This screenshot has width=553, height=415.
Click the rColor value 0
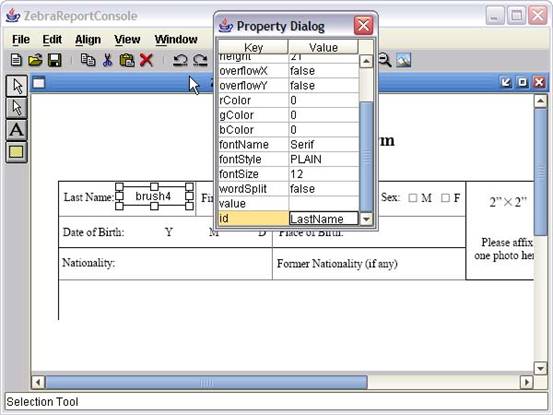click(x=323, y=100)
